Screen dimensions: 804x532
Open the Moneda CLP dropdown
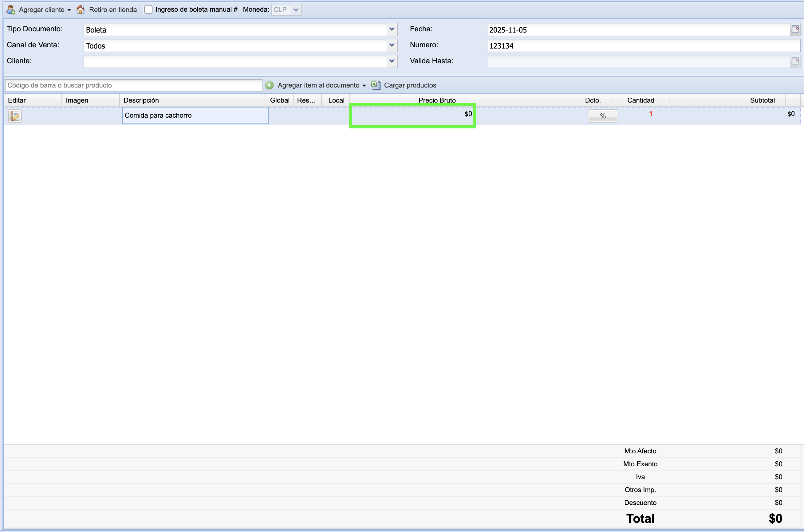coord(296,10)
